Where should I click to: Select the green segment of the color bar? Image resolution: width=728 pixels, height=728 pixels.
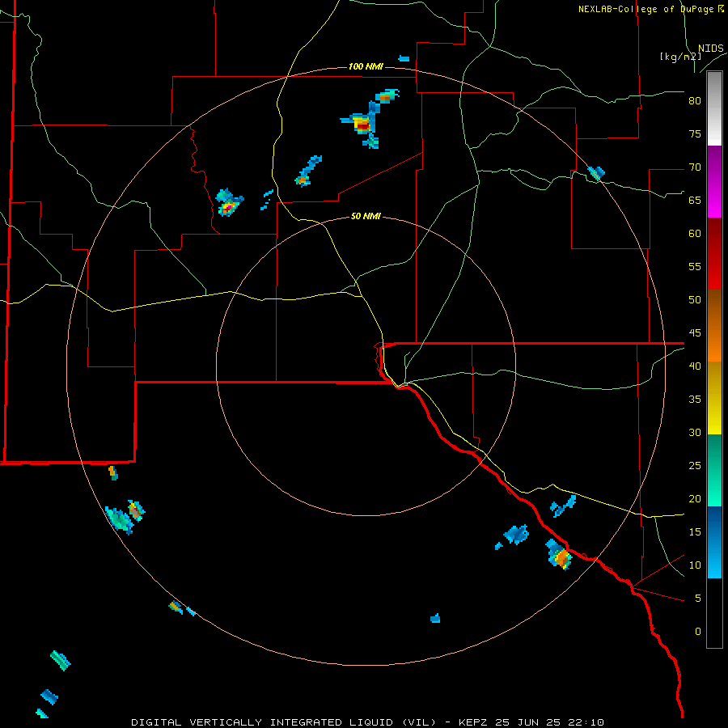(x=714, y=470)
